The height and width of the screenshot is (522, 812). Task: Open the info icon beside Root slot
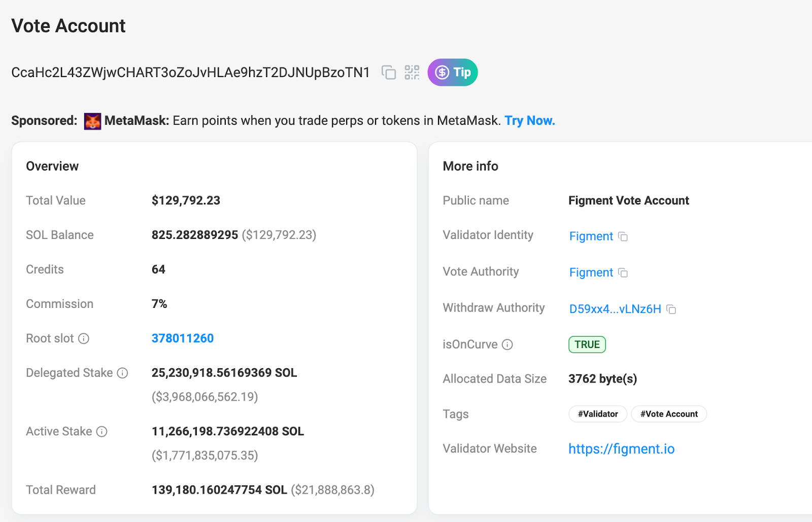tap(84, 338)
